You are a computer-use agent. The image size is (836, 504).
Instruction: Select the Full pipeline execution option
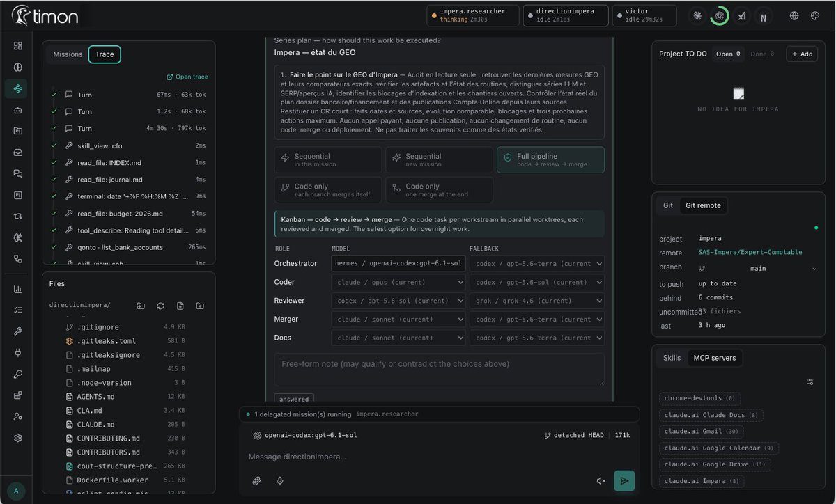pos(550,159)
